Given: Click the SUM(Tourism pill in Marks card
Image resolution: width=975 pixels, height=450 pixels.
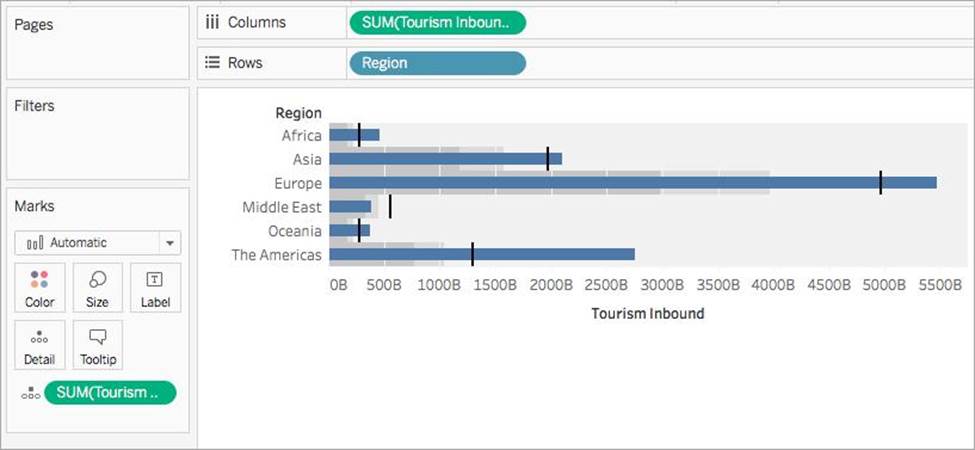Looking at the screenshot, I should tap(109, 393).
